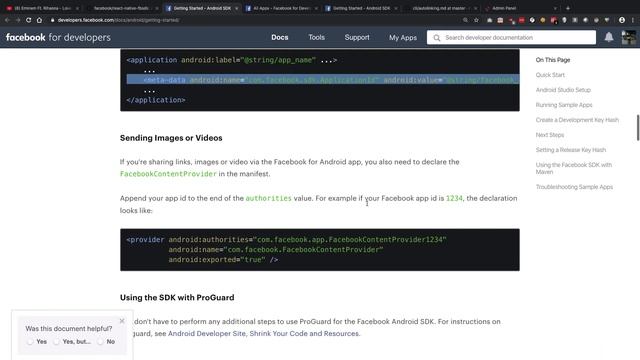
Task: Switch to the facebook/react-native-fbsdk tab
Action: [121, 8]
